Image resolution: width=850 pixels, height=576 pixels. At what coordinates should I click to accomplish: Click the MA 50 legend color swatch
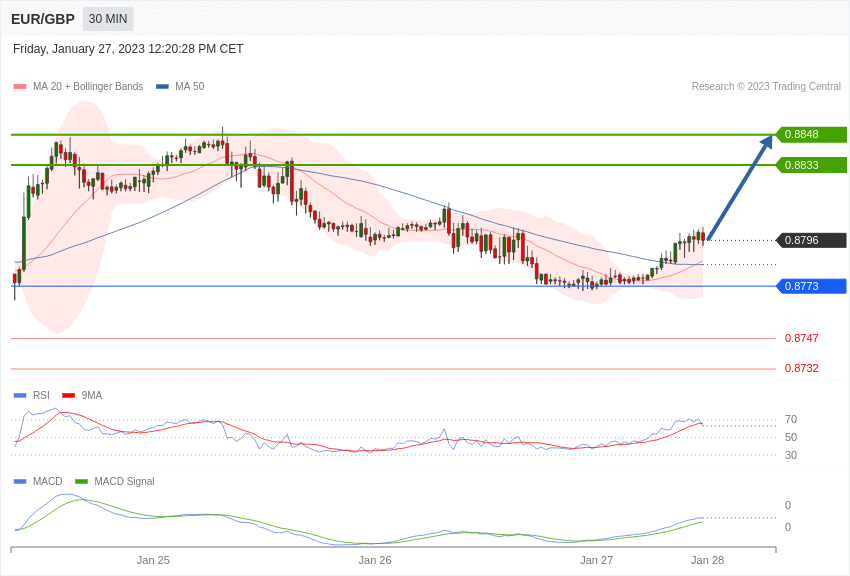(x=162, y=87)
